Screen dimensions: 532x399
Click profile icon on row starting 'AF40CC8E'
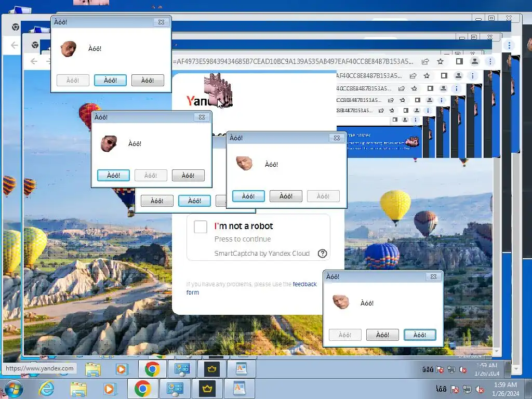pyautogui.click(x=458, y=76)
